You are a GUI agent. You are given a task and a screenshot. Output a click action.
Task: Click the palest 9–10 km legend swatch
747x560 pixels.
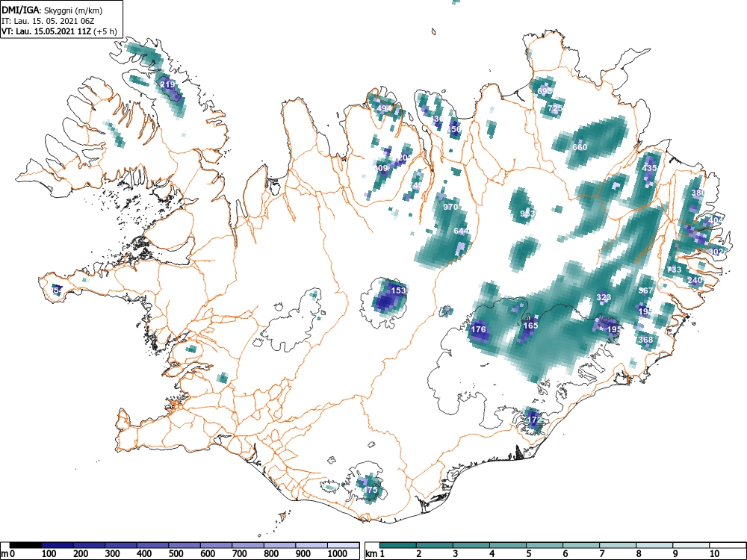691,545
